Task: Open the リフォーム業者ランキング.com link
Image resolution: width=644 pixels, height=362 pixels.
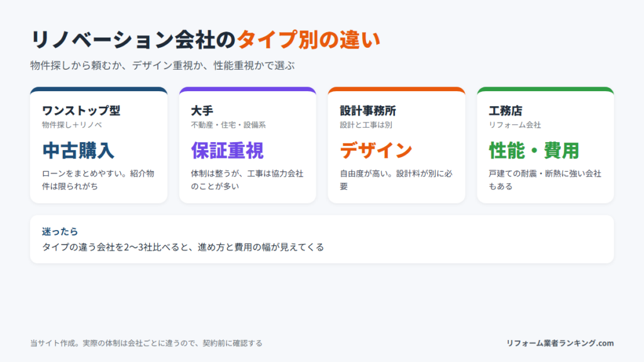Action: click(x=560, y=343)
